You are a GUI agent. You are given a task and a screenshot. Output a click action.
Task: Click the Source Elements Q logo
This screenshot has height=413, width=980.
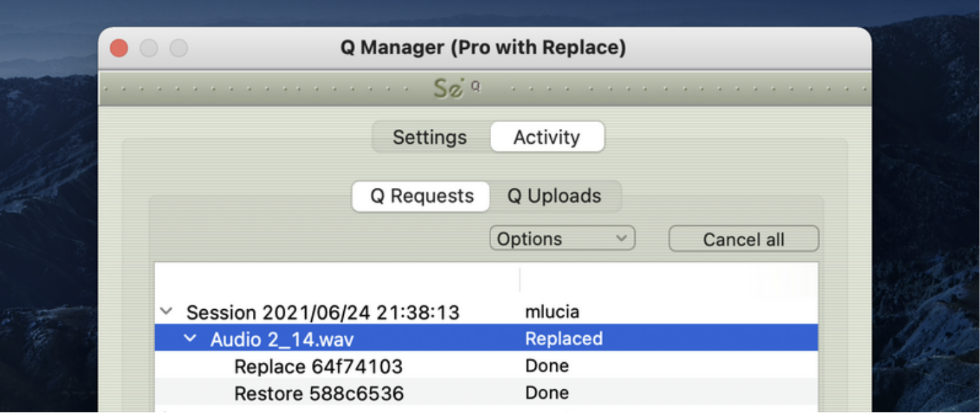pyautogui.click(x=457, y=88)
